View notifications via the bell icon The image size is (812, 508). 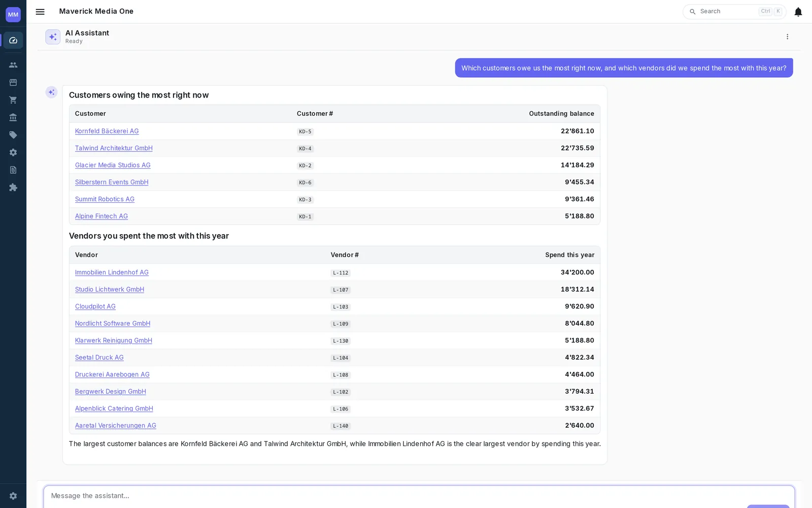(798, 12)
